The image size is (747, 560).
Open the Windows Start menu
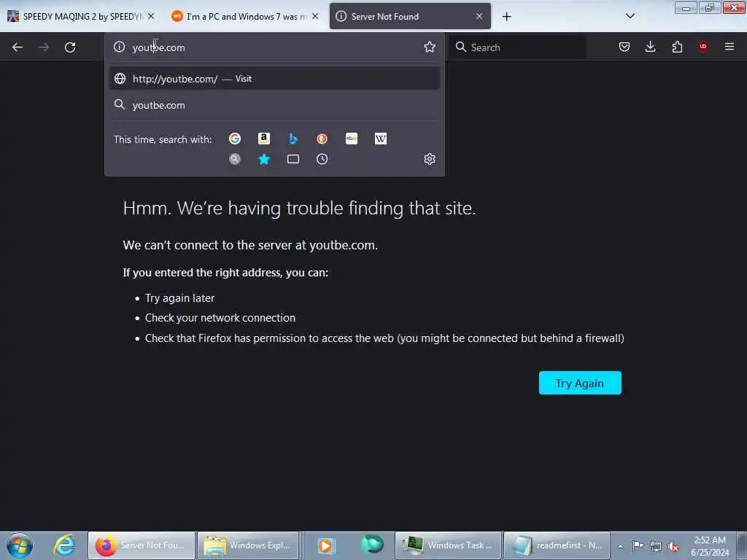point(20,545)
